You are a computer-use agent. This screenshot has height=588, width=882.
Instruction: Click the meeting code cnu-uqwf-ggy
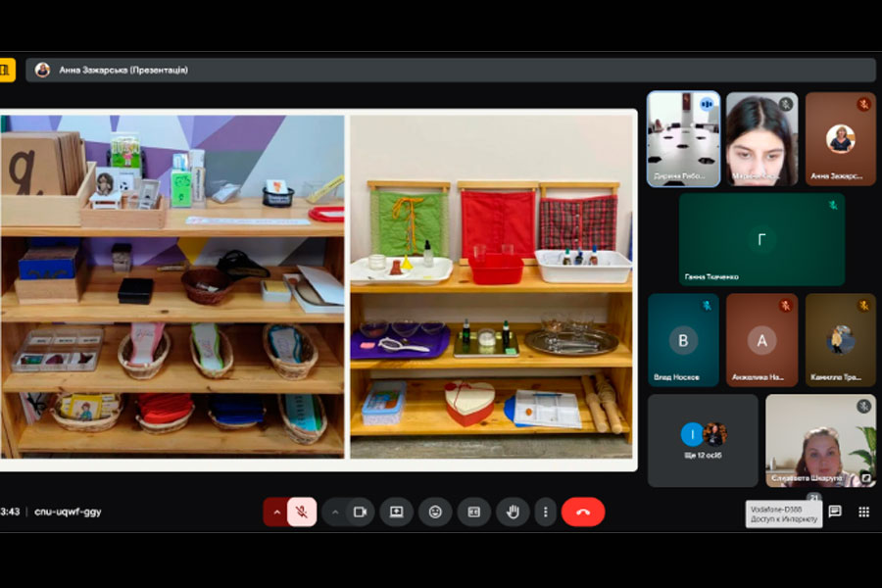(x=68, y=512)
